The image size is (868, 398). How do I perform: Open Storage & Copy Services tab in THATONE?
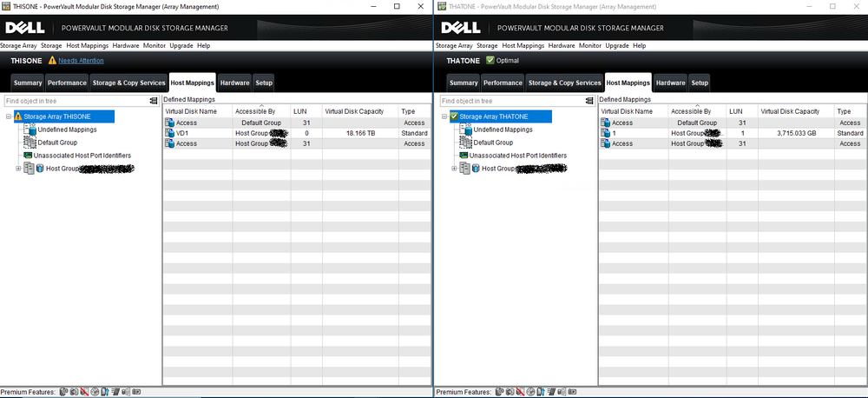(565, 83)
